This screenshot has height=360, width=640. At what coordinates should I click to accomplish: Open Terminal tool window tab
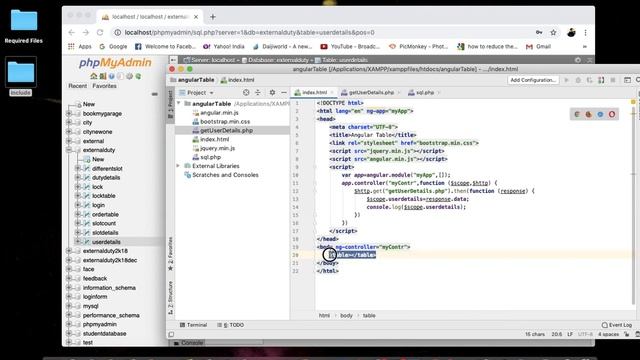coord(193,325)
